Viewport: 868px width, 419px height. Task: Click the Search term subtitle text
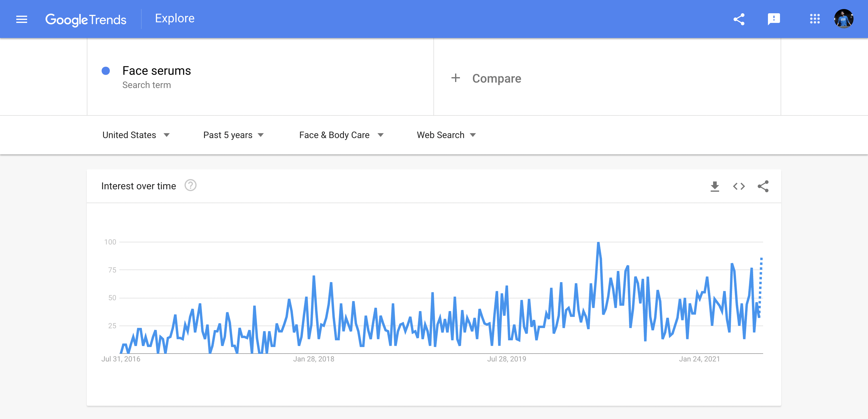coord(146,85)
